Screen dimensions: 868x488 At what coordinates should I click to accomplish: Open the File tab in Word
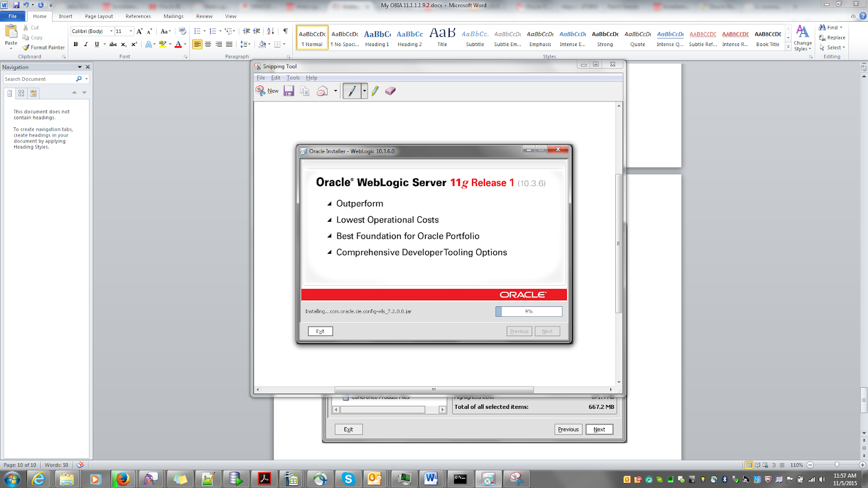[x=12, y=16]
